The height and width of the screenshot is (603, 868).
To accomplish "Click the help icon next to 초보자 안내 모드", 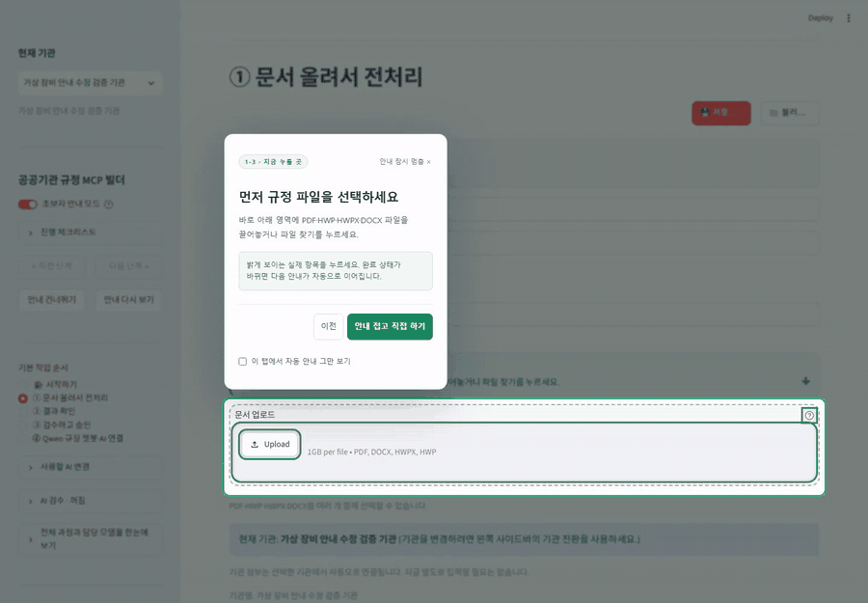I will coord(108,205).
